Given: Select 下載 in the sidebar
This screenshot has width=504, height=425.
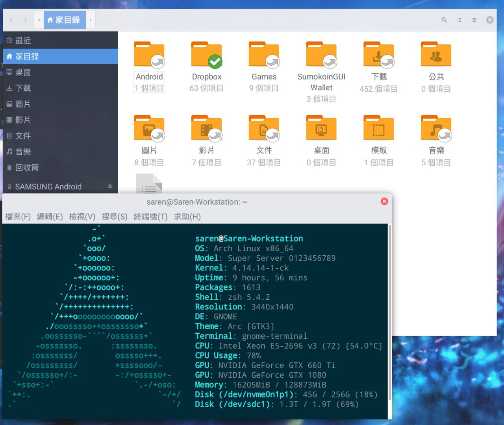Looking at the screenshot, I should click(60, 88).
